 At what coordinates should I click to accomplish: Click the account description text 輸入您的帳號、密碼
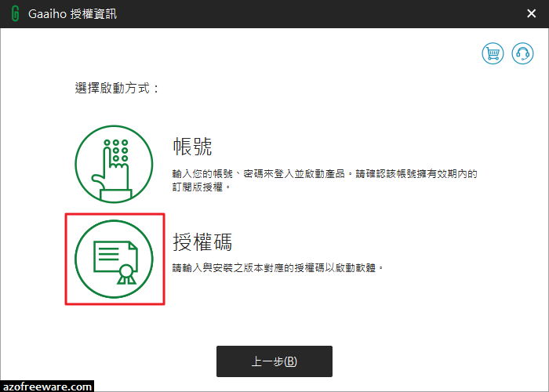325,180
